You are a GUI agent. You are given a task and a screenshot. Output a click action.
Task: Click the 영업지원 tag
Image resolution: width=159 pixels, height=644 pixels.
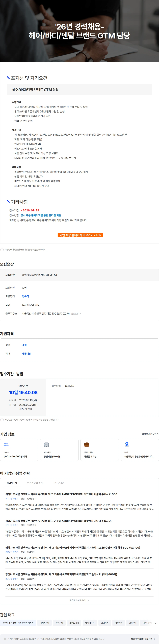pos(105,623)
